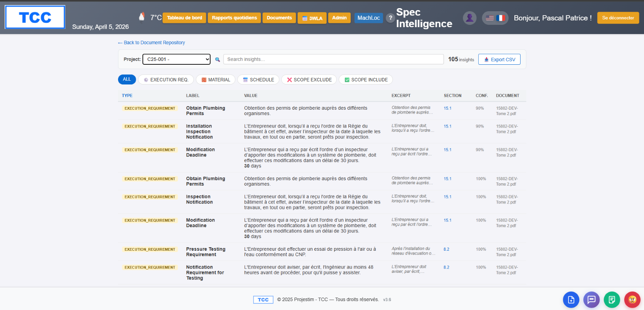Filter by SCHEDULE chip
644x310 pixels.
pyautogui.click(x=259, y=79)
